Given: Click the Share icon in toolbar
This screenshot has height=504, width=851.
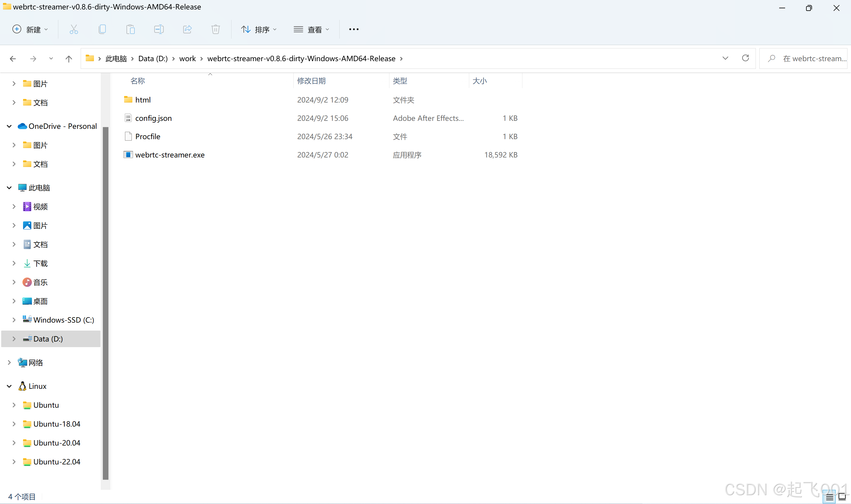Looking at the screenshot, I should [x=187, y=30].
